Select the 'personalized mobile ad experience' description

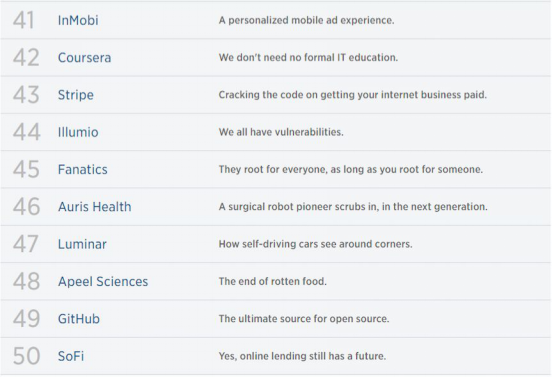[x=306, y=20]
